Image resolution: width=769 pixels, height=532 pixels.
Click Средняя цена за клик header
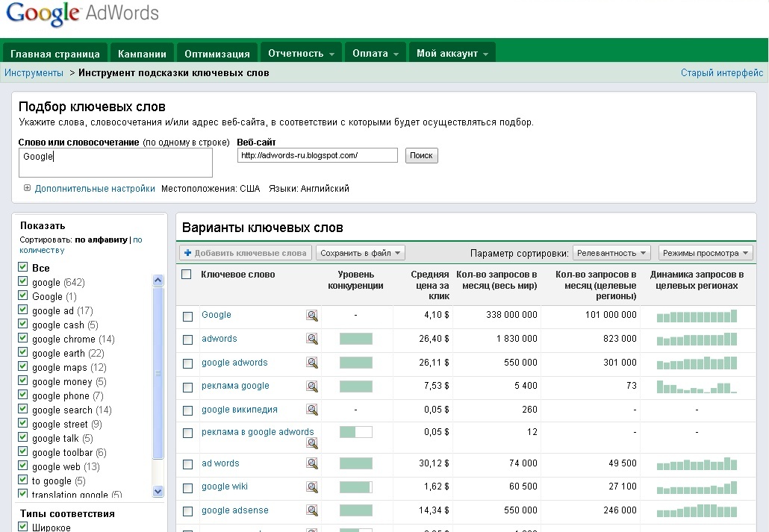coord(429,285)
